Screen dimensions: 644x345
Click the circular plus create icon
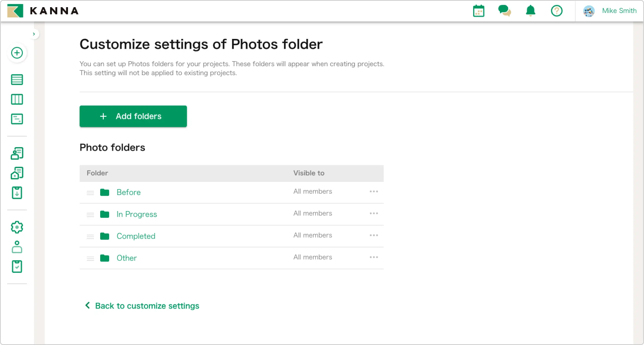coord(17,53)
